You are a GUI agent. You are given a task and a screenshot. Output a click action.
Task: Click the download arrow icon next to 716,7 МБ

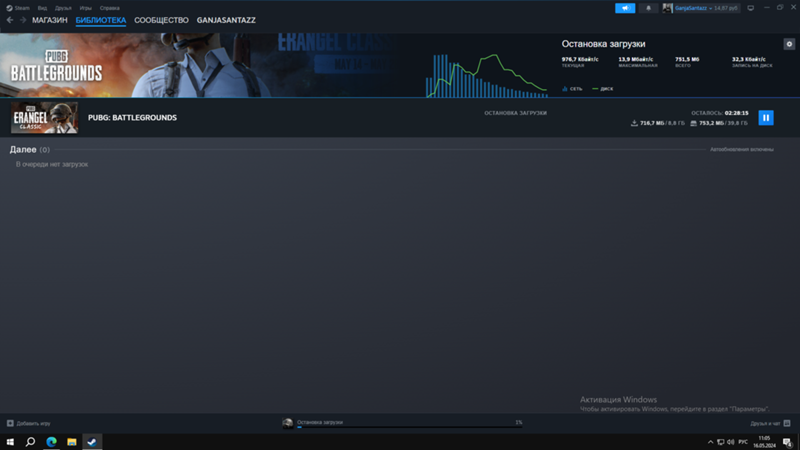click(x=634, y=123)
